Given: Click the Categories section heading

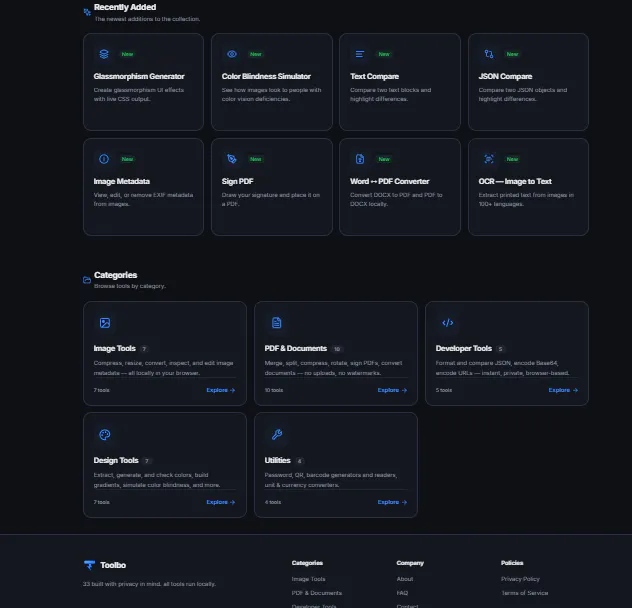Looking at the screenshot, I should [116, 275].
